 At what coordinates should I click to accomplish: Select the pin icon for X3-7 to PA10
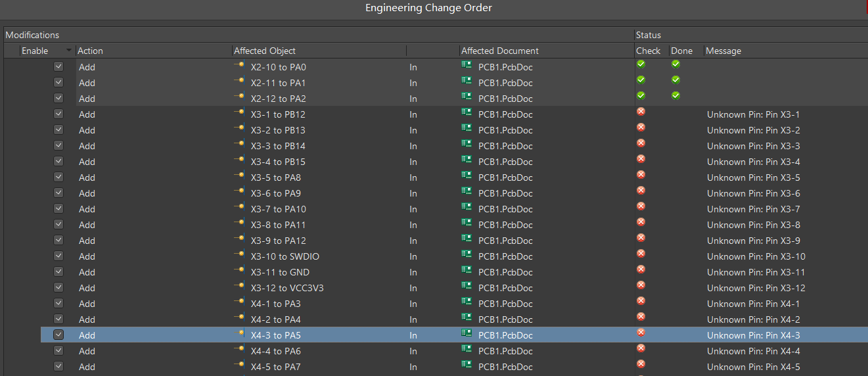pos(239,206)
